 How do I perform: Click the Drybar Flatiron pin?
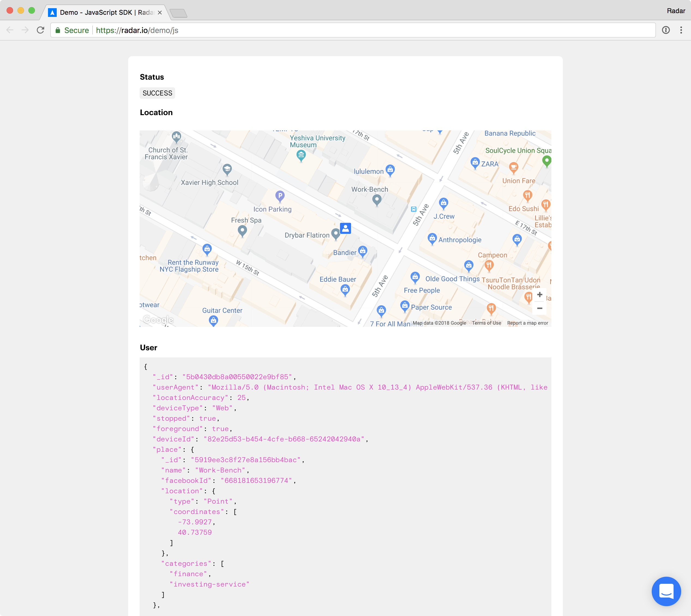335,234
